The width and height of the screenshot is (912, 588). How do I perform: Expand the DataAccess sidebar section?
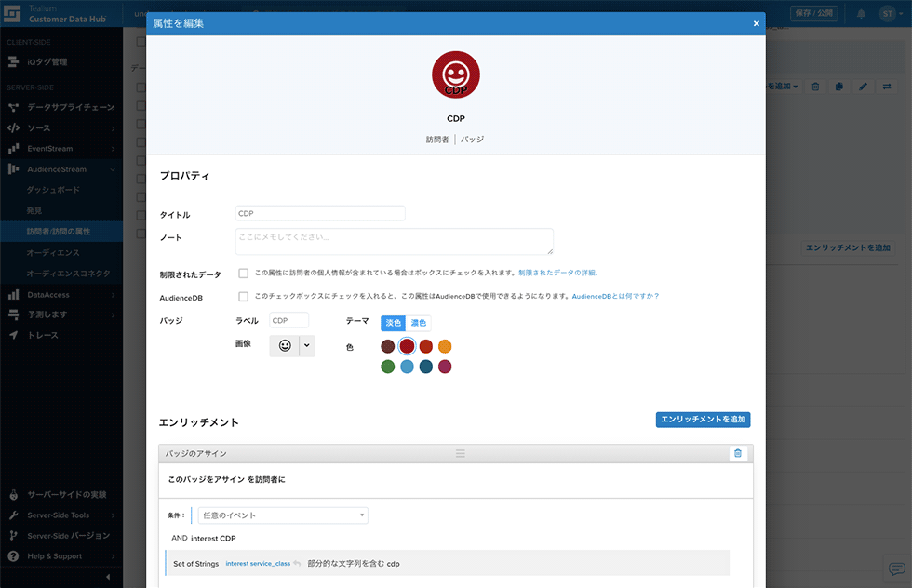point(61,295)
